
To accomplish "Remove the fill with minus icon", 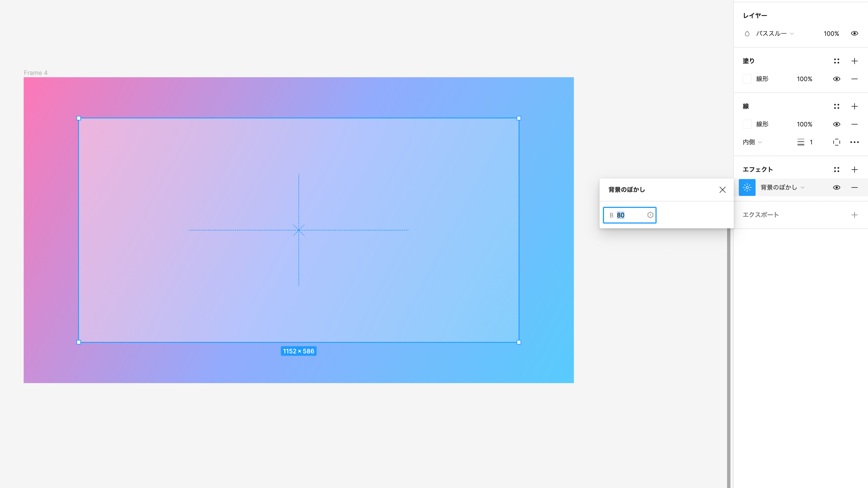I will pos(854,79).
